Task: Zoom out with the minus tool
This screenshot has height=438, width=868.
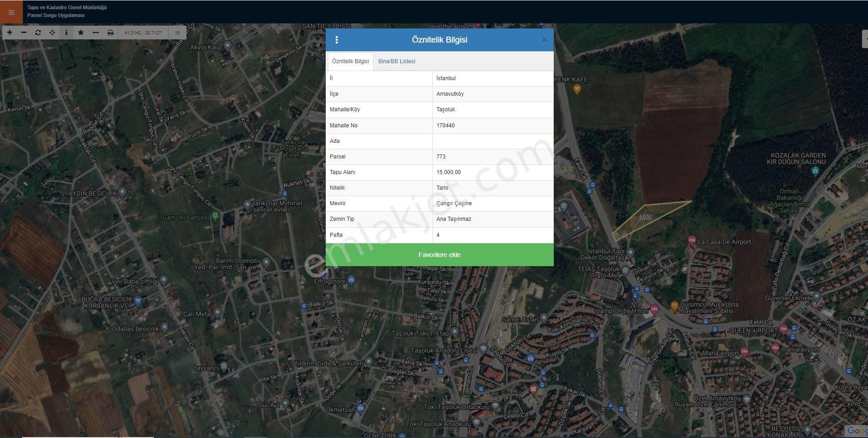Action: pyautogui.click(x=24, y=33)
